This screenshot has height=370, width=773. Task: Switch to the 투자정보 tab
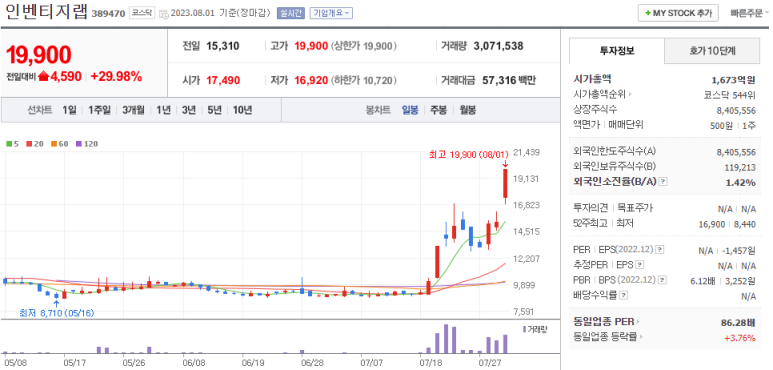(x=617, y=50)
